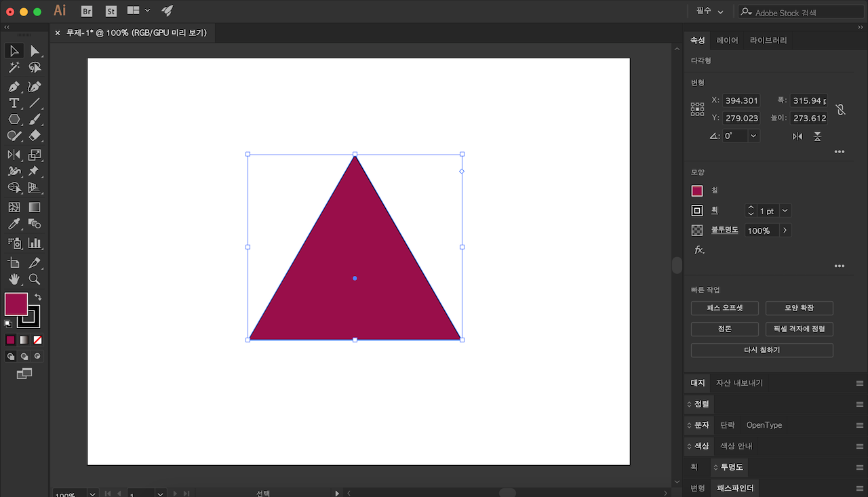Enable Draw Normal mode
The height and width of the screenshot is (497, 868).
tap(11, 356)
